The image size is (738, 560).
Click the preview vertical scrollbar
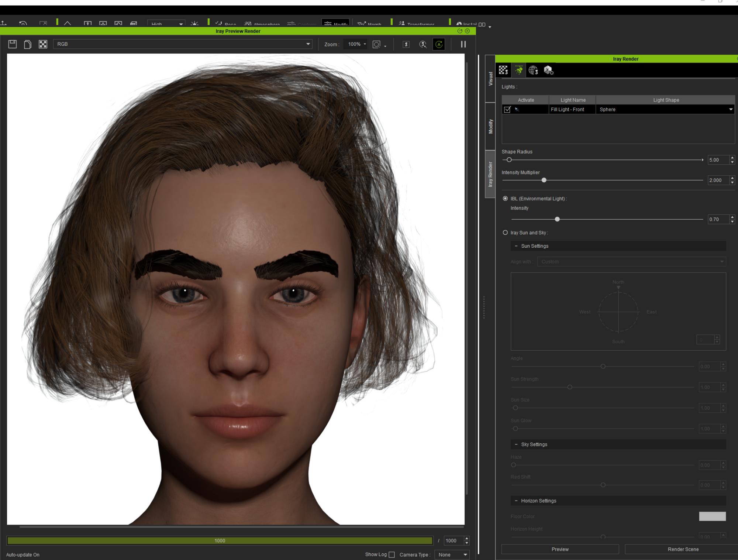pyautogui.click(x=467, y=279)
